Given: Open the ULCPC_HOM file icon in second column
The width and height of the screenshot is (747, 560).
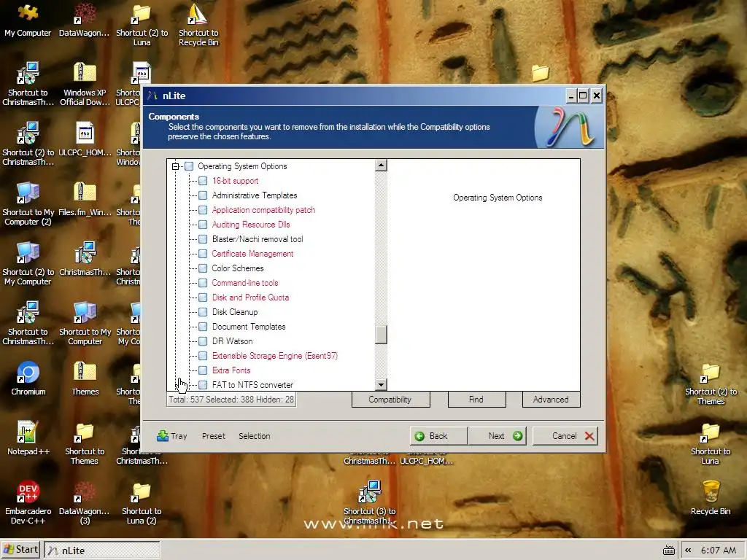Looking at the screenshot, I should 85,139.
